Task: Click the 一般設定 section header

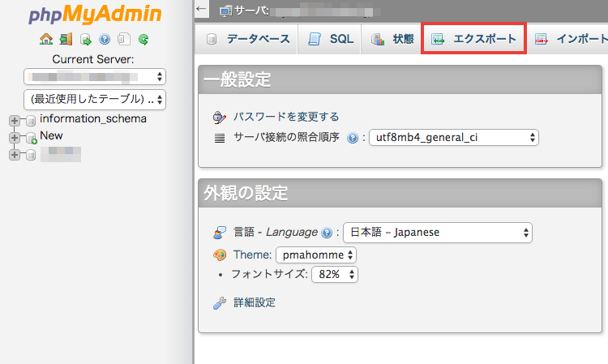Action: tap(400, 80)
